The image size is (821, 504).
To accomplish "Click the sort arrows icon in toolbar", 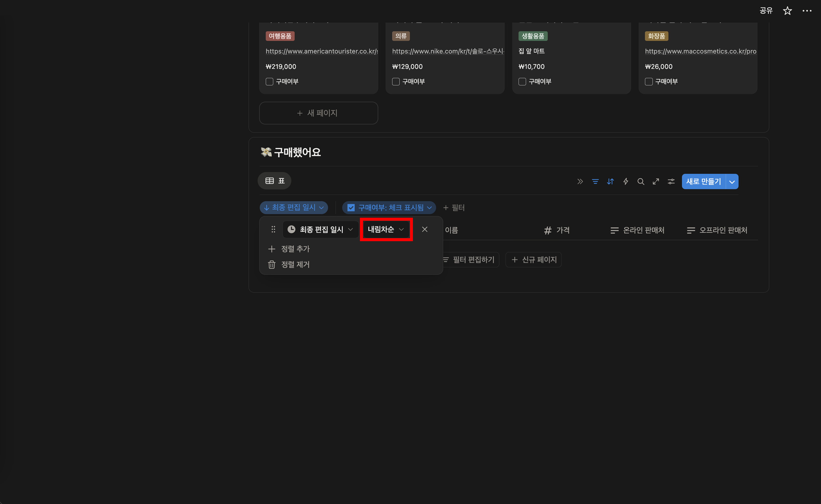I will point(610,181).
